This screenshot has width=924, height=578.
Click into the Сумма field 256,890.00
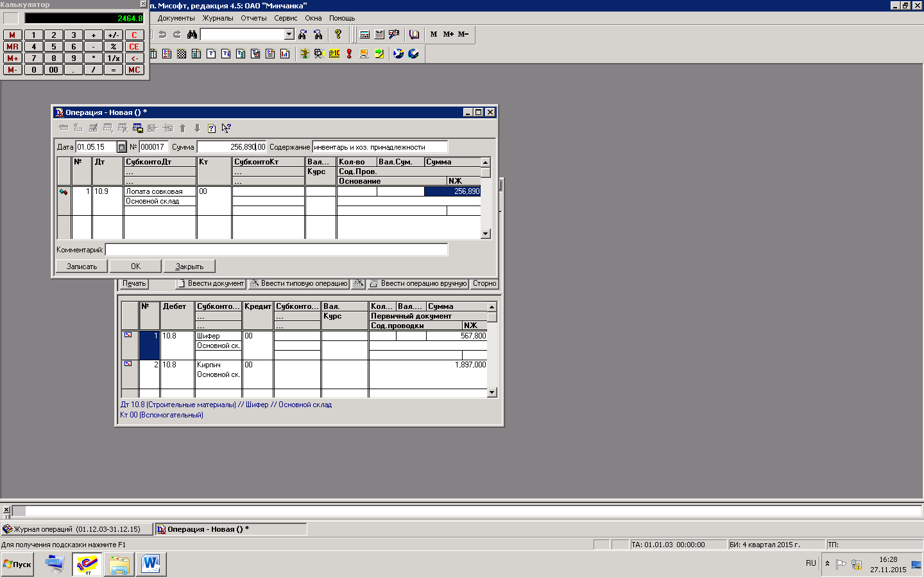(x=232, y=147)
